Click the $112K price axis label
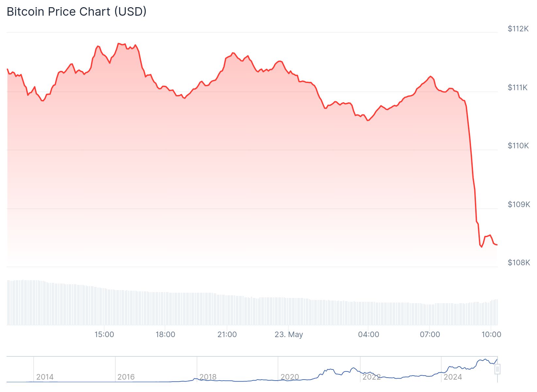 (x=518, y=29)
